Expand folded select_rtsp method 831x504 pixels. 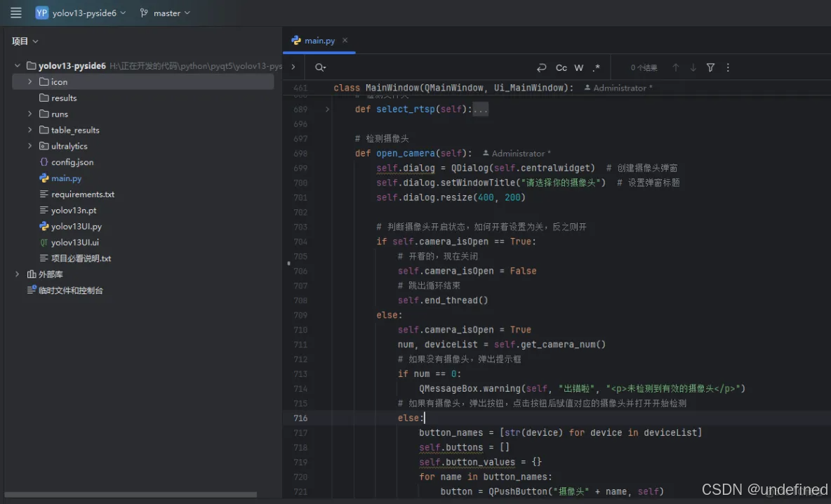pos(327,110)
